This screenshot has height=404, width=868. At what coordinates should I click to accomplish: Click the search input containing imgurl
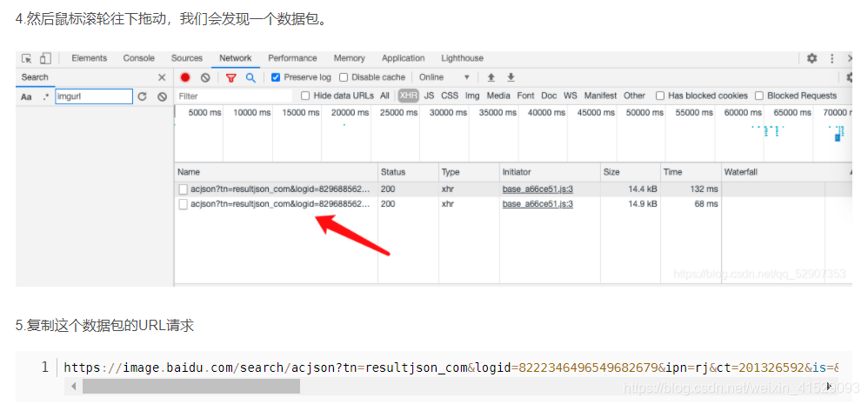94,96
